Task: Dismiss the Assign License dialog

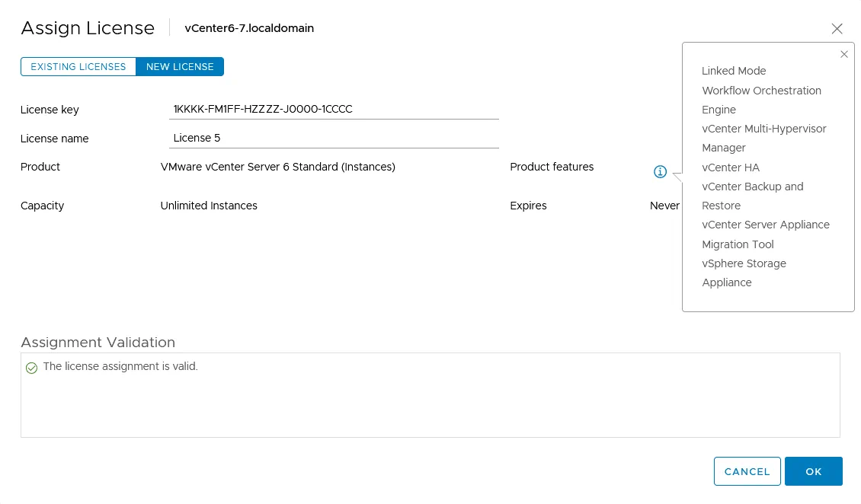Action: 837,28
